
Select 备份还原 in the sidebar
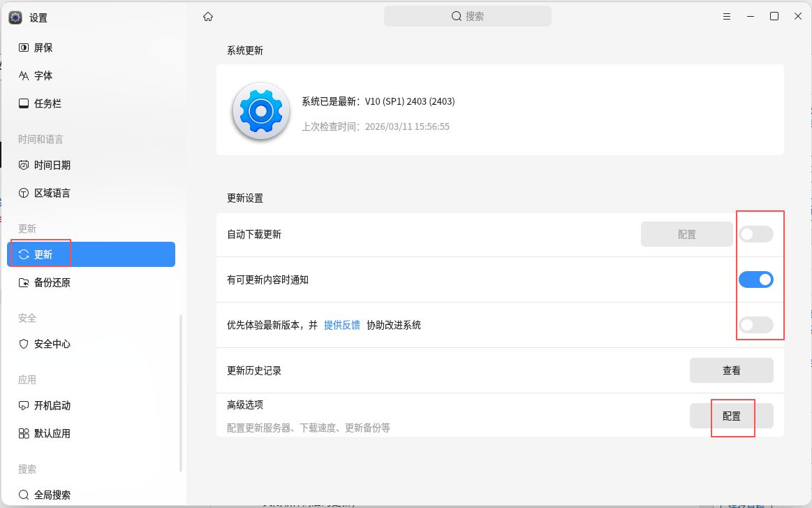point(52,282)
